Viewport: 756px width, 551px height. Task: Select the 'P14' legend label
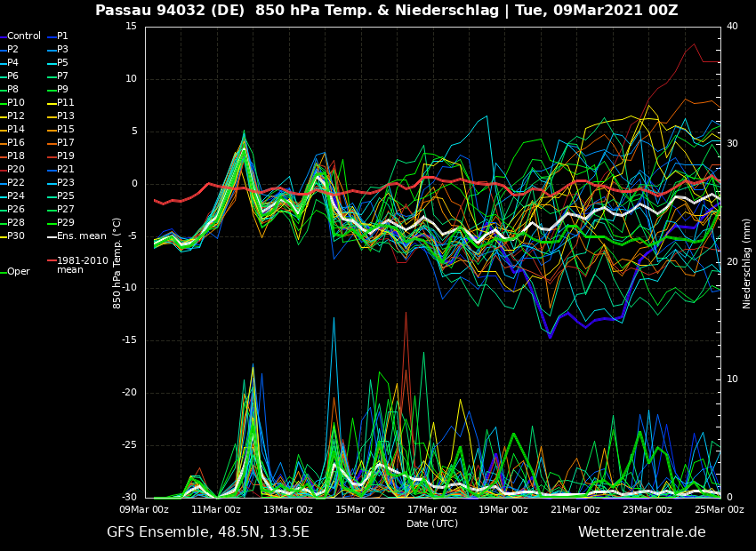(15, 129)
